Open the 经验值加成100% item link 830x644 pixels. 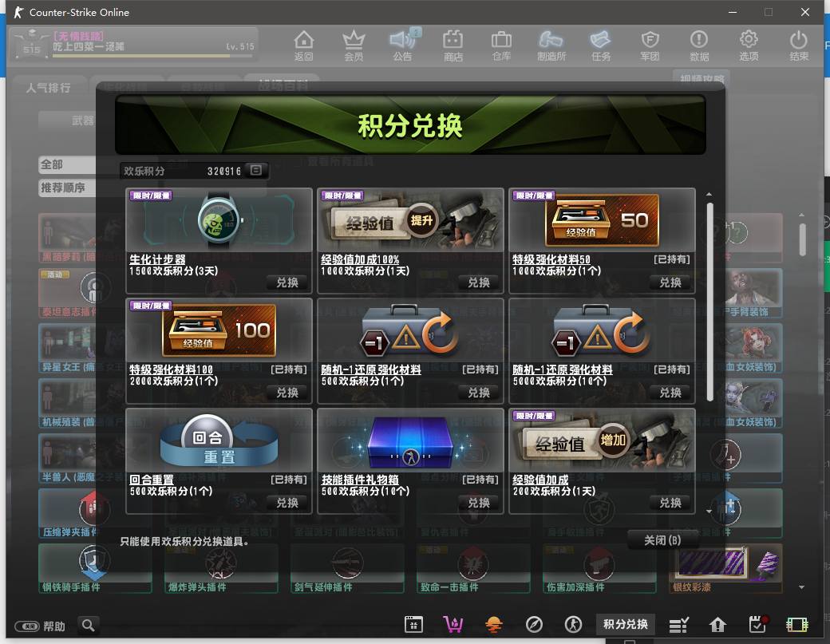(x=360, y=259)
